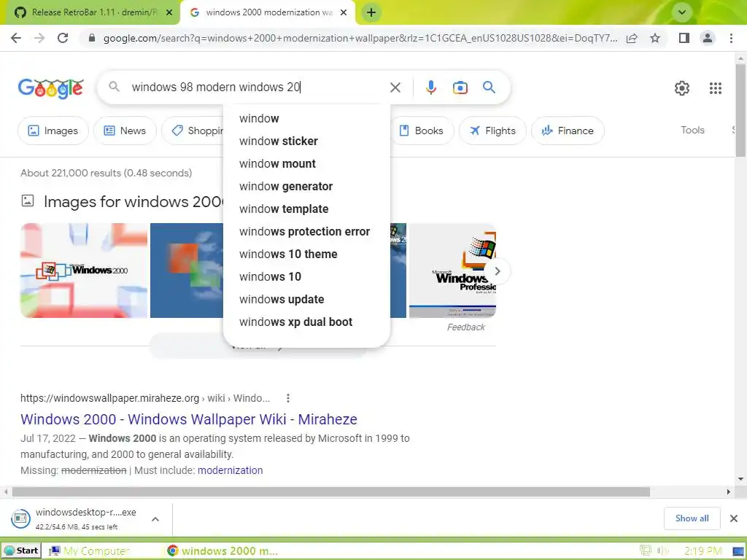Screen dimensions: 747x560
Task: Click the browser forward arrow
Action: coord(39,38)
